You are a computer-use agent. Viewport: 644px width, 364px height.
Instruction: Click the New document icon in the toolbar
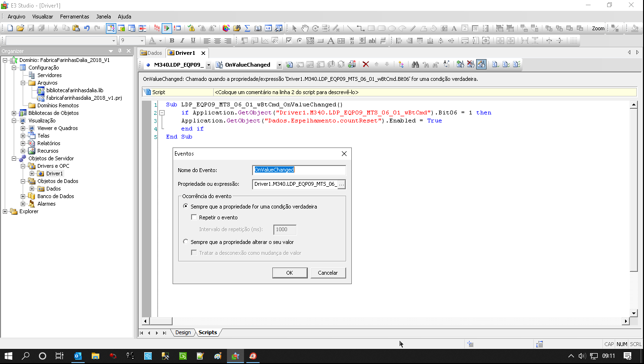pos(9,28)
